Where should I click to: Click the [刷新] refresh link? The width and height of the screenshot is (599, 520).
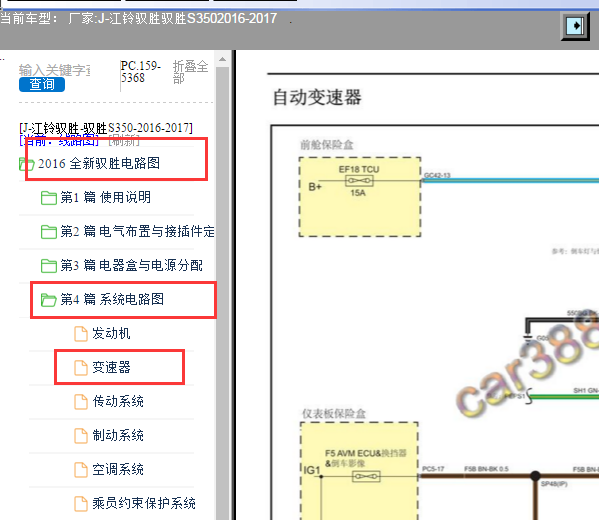click(x=124, y=141)
